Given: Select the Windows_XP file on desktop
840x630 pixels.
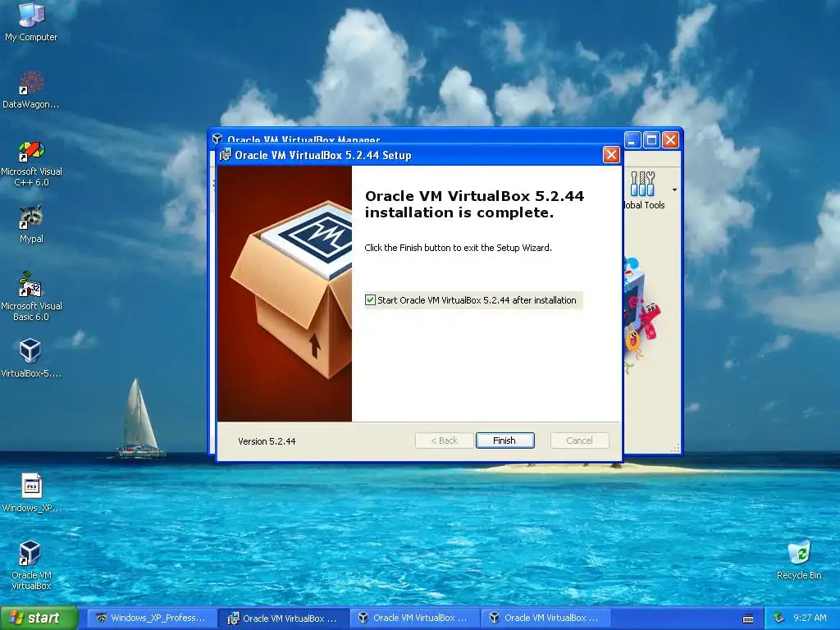Looking at the screenshot, I should coord(31,493).
